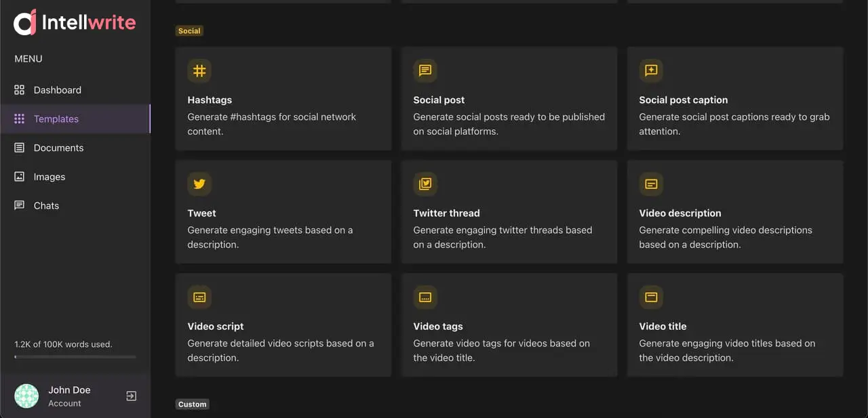Click the words used progress bar
This screenshot has height=418, width=868.
[x=75, y=357]
